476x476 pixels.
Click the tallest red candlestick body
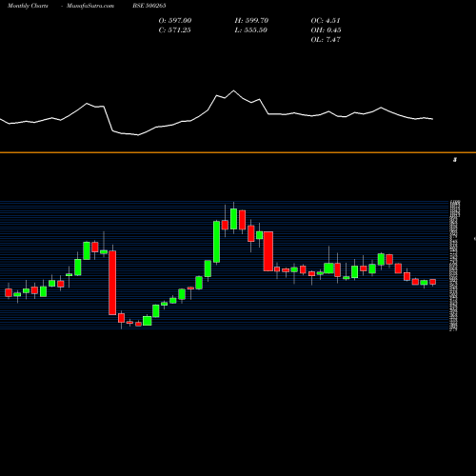click(112, 283)
